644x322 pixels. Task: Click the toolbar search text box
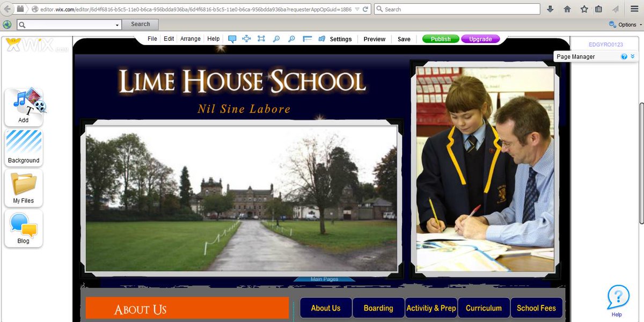(69, 25)
